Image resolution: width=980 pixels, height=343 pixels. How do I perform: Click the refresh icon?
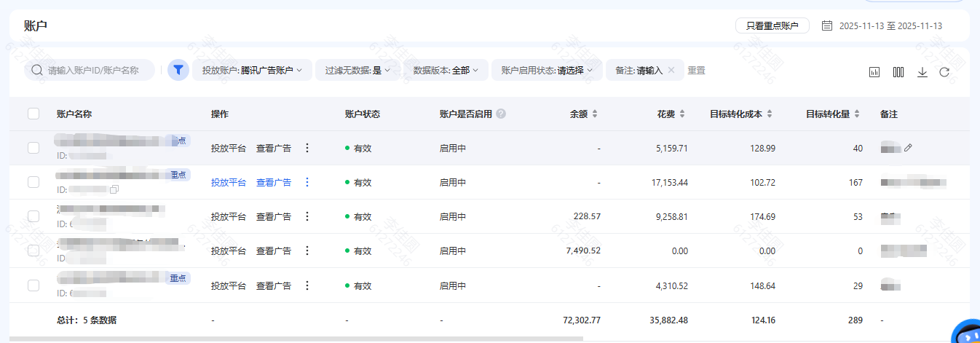[x=944, y=72]
